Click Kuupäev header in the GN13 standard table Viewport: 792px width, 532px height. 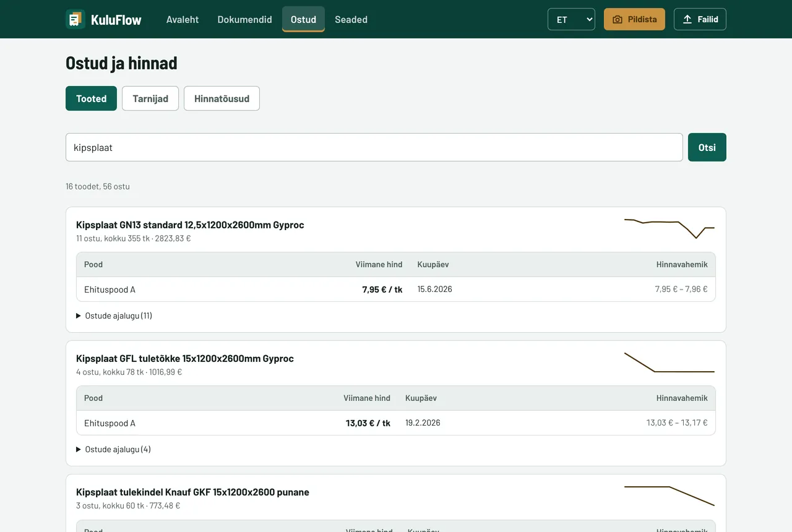[x=433, y=264]
